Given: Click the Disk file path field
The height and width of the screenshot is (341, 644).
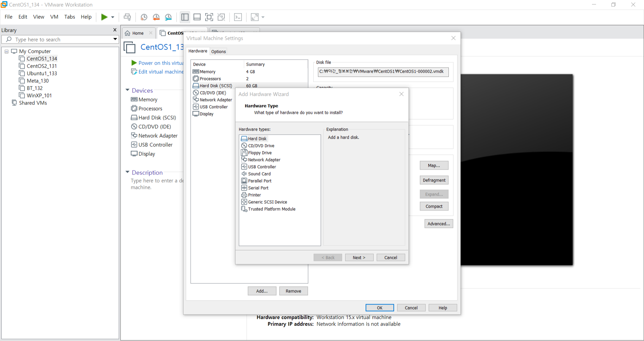Looking at the screenshot, I should (383, 72).
